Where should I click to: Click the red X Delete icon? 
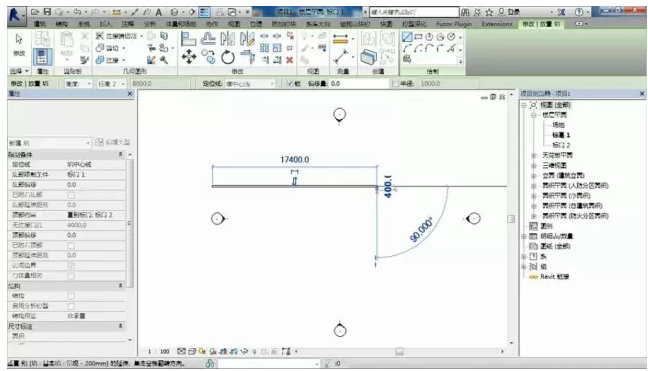pos(290,60)
